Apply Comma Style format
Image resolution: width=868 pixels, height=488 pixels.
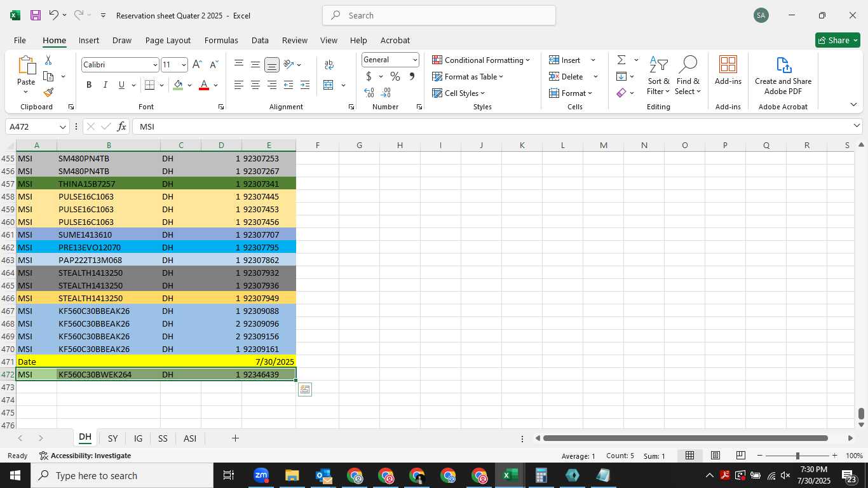(412, 77)
